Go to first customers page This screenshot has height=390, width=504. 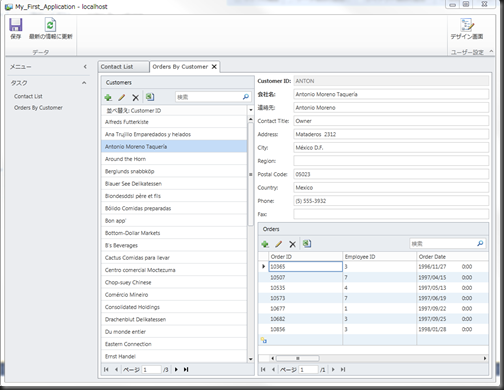pyautogui.click(x=106, y=369)
